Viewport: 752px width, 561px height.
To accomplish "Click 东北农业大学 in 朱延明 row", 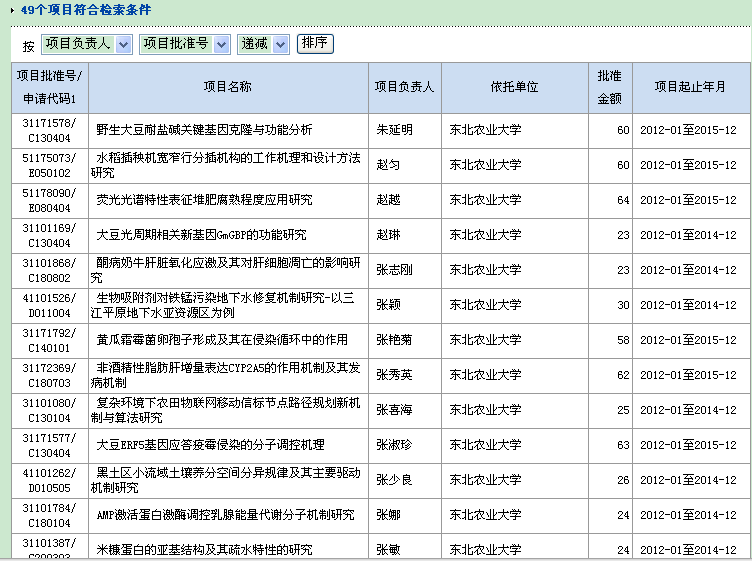I will tap(485, 130).
